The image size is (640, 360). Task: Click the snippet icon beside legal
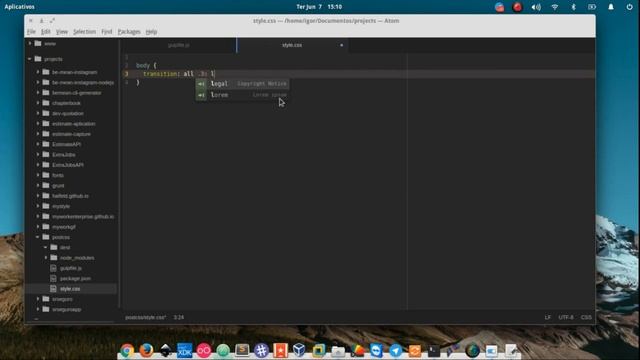pyautogui.click(x=201, y=84)
